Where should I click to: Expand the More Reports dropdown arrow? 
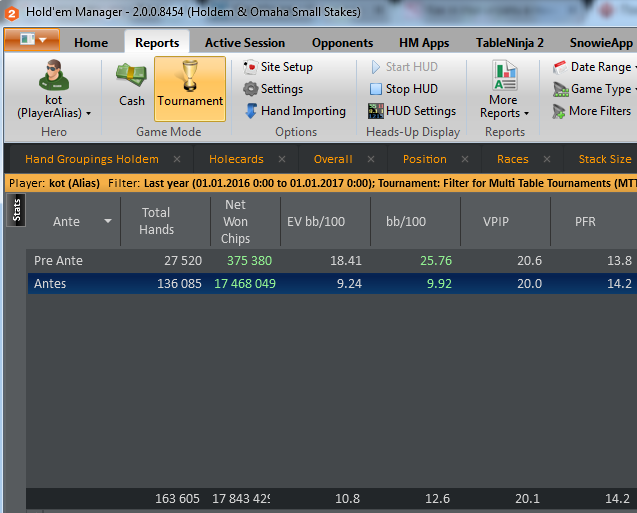coord(526,113)
